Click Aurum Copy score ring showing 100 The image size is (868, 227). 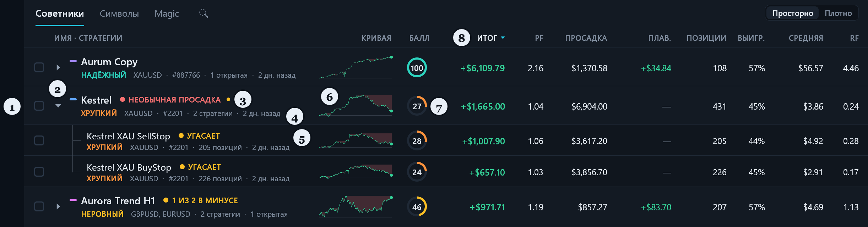click(x=417, y=68)
